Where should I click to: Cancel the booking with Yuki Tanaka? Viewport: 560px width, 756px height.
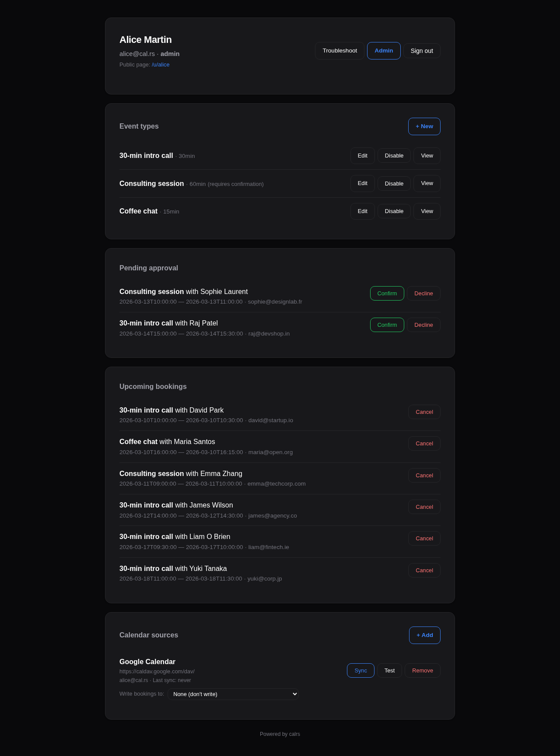point(424,570)
